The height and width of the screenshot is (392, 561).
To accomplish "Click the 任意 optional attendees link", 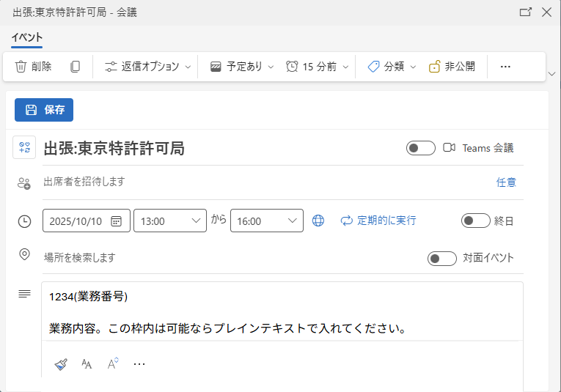I will coord(506,182).
